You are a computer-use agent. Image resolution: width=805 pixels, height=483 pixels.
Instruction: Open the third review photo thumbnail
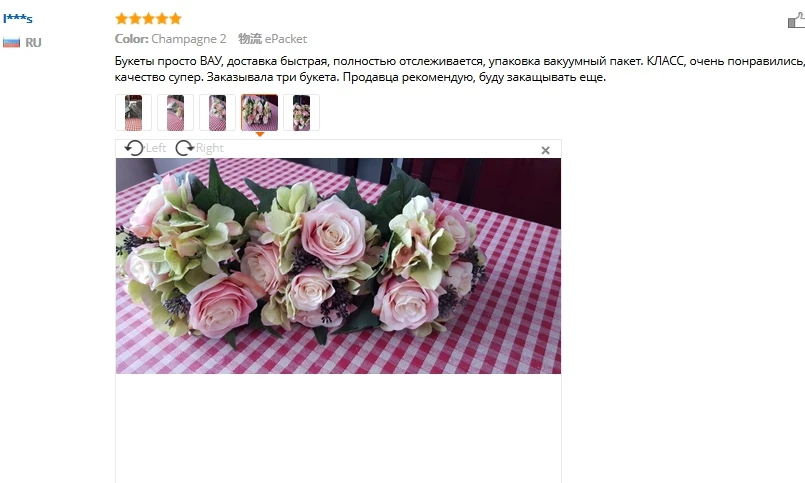coord(218,112)
